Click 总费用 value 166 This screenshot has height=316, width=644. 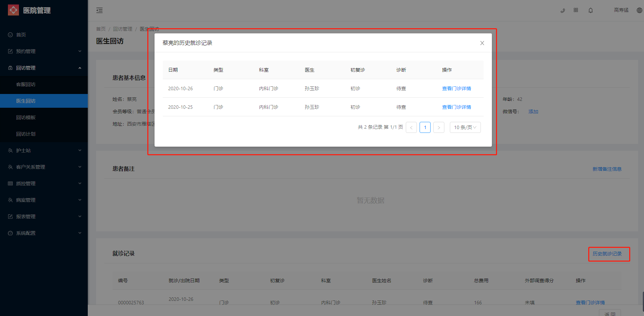pyautogui.click(x=478, y=303)
